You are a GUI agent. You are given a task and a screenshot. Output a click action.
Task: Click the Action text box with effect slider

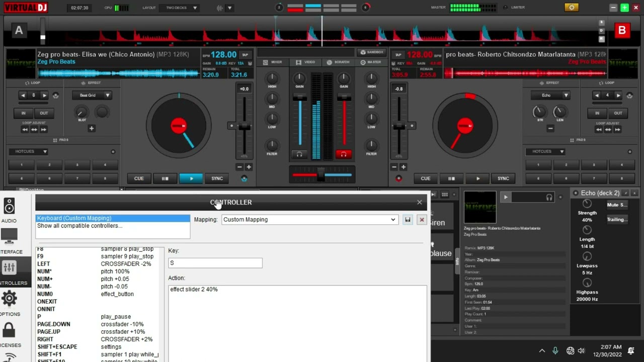coord(297,324)
